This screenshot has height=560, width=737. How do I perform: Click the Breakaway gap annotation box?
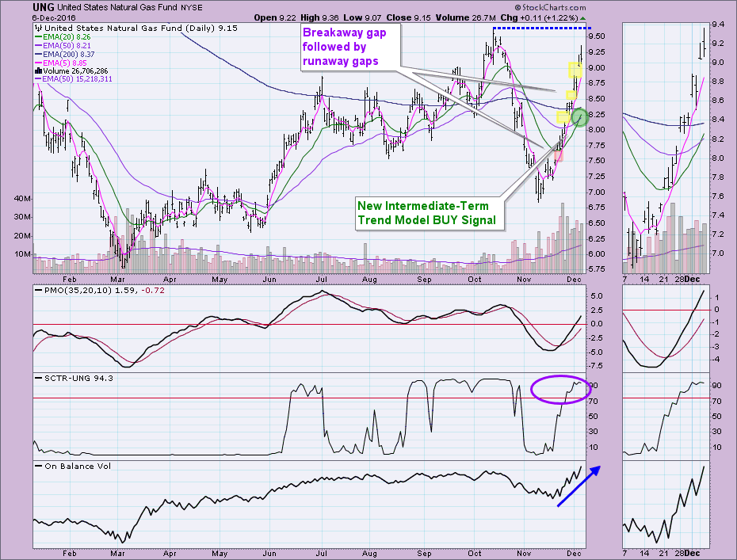pyautogui.click(x=350, y=47)
